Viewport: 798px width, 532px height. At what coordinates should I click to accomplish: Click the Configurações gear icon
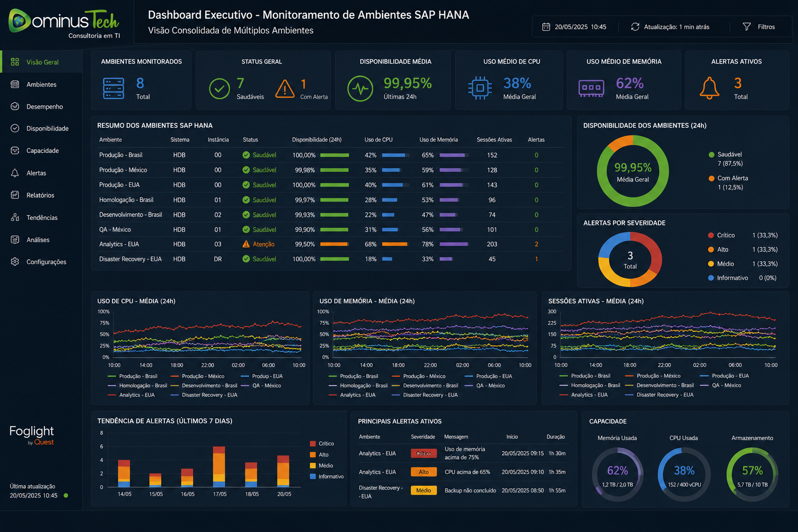[x=15, y=262]
